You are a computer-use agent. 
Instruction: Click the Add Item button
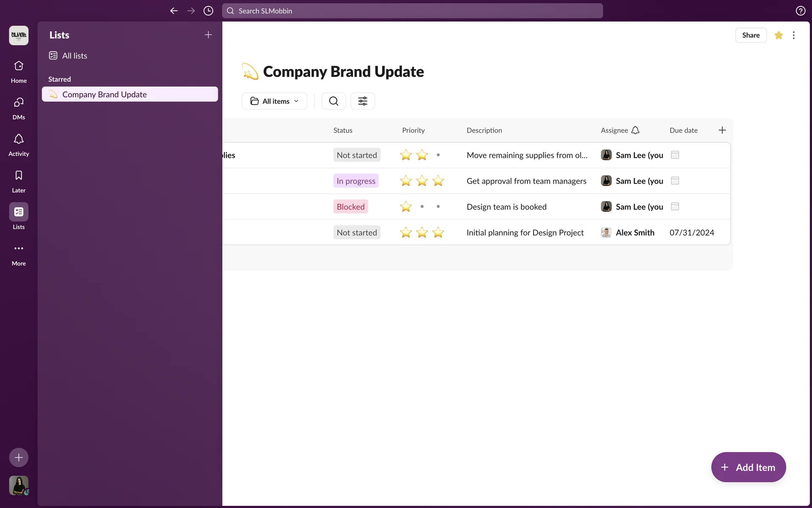click(x=748, y=467)
